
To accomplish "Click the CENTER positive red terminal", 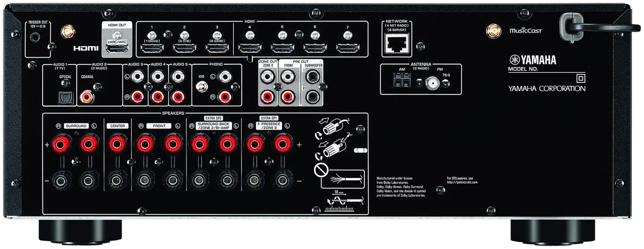I will pos(116,144).
